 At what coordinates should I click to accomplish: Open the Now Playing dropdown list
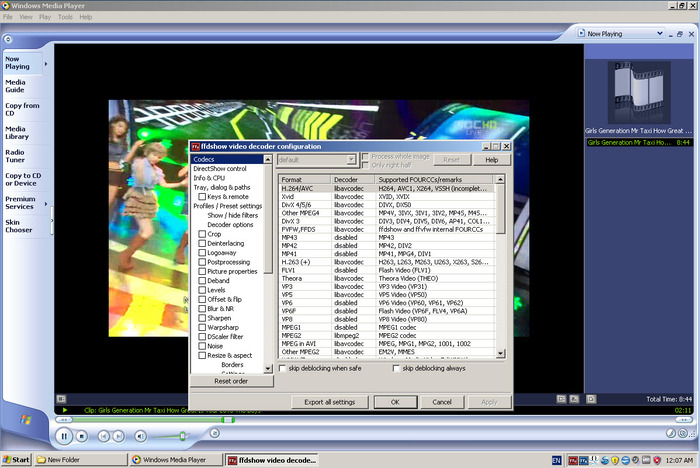point(660,33)
